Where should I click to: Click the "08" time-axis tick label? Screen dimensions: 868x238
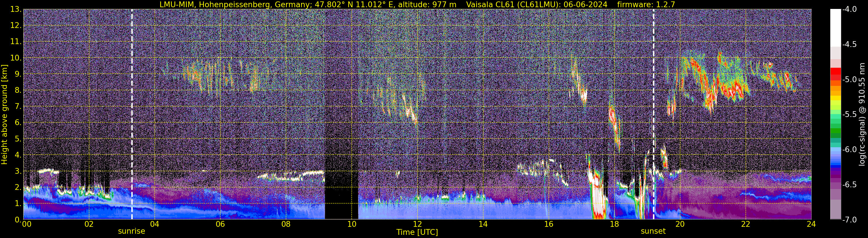tap(286, 224)
